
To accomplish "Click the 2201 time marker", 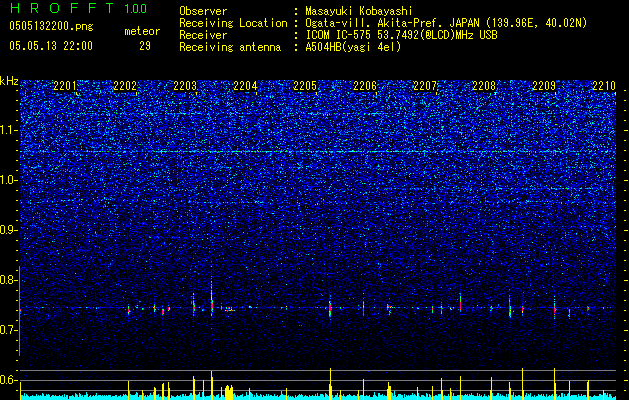I will click(65, 85).
